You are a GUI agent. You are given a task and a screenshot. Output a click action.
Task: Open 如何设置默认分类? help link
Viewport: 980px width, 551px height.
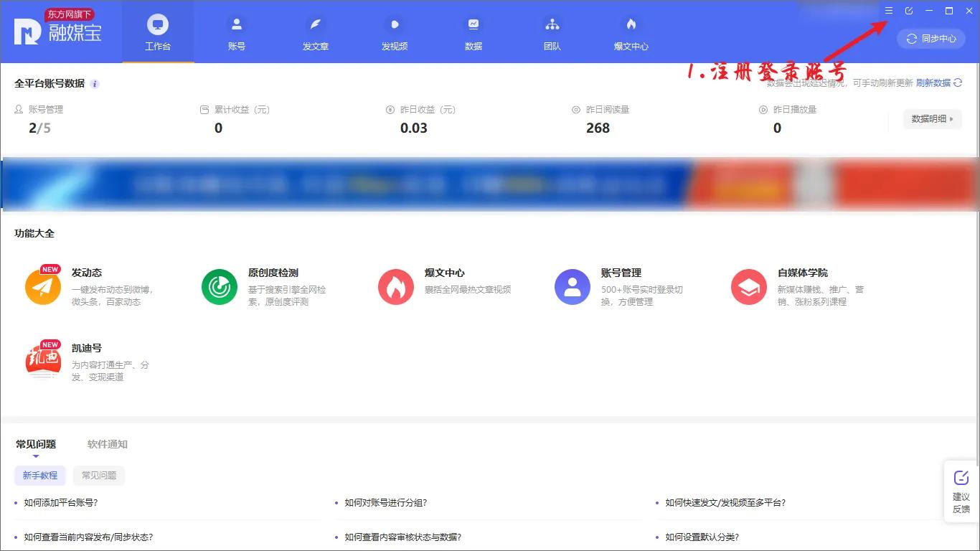(702, 537)
